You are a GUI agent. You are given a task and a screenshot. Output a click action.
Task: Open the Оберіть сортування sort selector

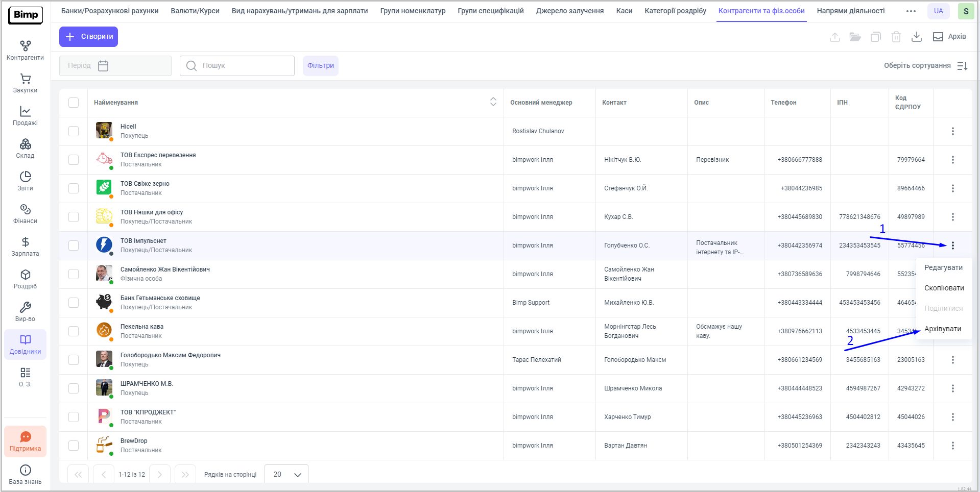point(925,66)
